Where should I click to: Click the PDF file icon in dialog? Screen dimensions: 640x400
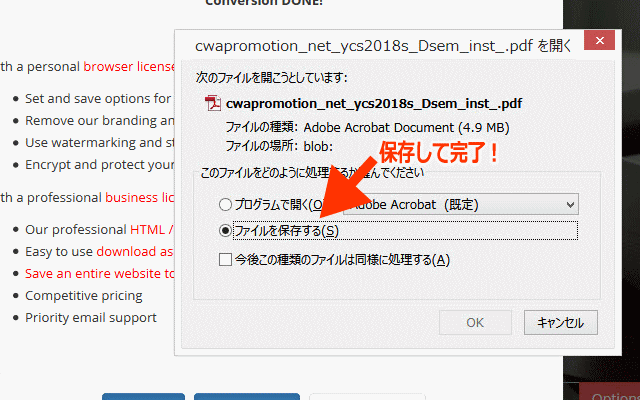pyautogui.click(x=212, y=104)
